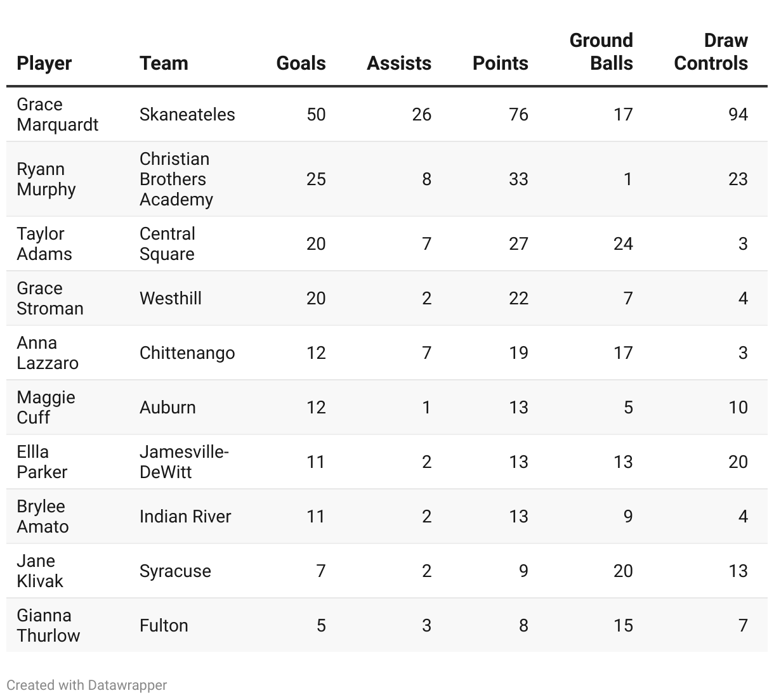Click the Team column header

click(x=164, y=63)
